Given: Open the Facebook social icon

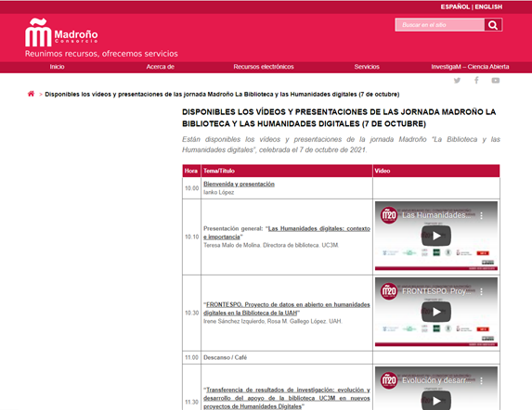Looking at the screenshot, I should click(476, 81).
